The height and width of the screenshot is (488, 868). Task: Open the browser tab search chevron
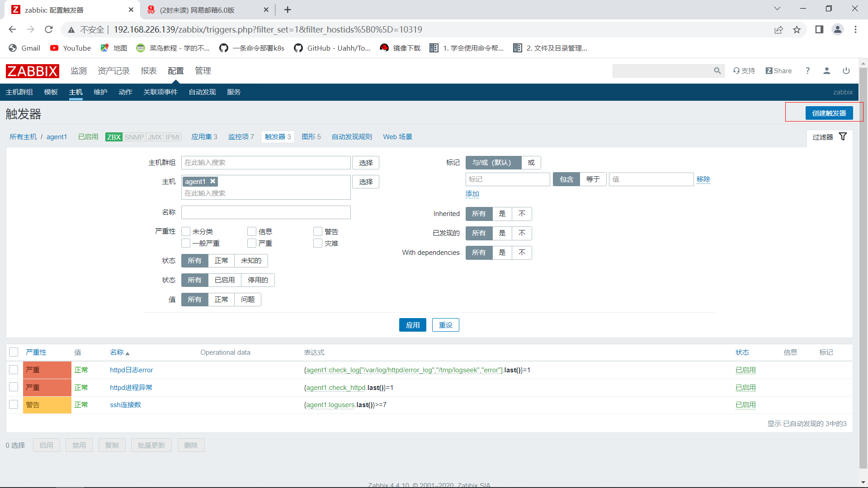(x=777, y=9)
